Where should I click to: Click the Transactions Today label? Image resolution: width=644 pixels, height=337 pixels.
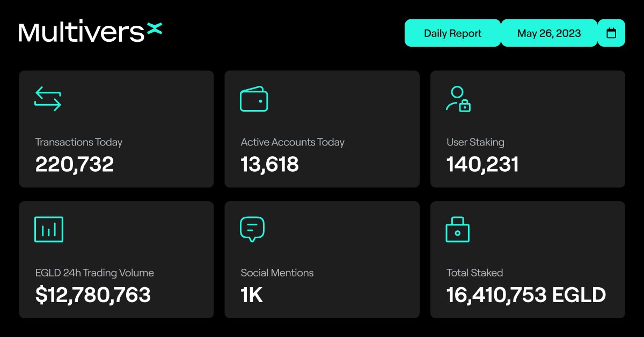pyautogui.click(x=79, y=142)
